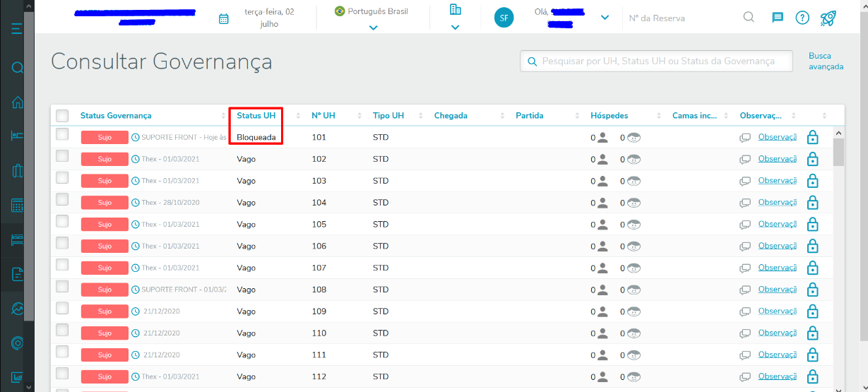Click the Nº da Reserva field
This screenshot has width=868, height=392.
pos(657,18)
